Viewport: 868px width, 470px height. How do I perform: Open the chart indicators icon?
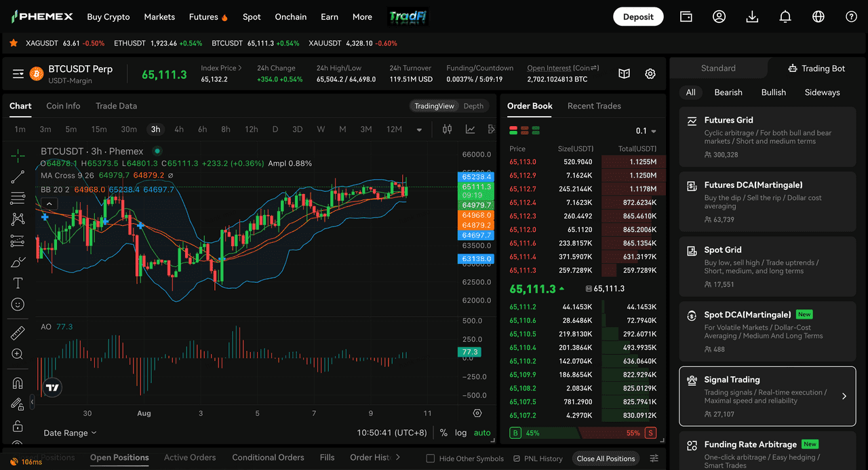(470, 129)
